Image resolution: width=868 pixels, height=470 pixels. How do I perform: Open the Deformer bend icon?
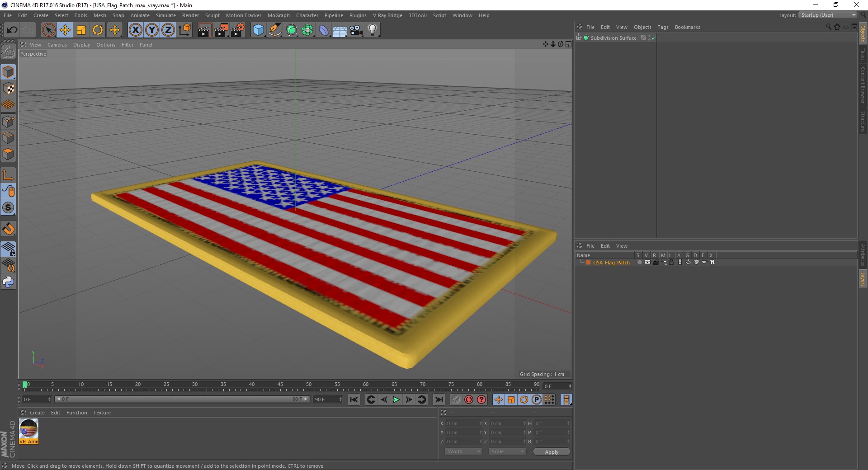pyautogui.click(x=324, y=30)
